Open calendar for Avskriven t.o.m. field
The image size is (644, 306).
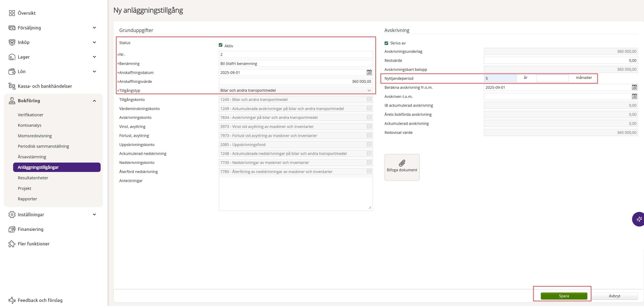click(x=634, y=96)
